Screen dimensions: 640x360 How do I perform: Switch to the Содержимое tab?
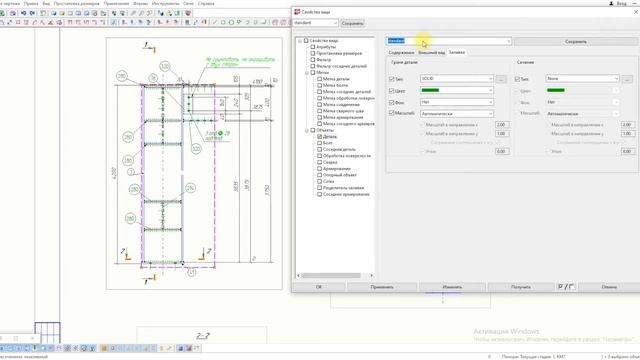coord(401,53)
